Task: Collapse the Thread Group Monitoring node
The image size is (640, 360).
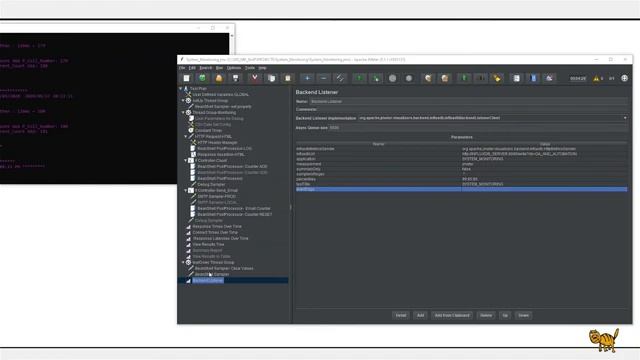Action: click(x=183, y=112)
